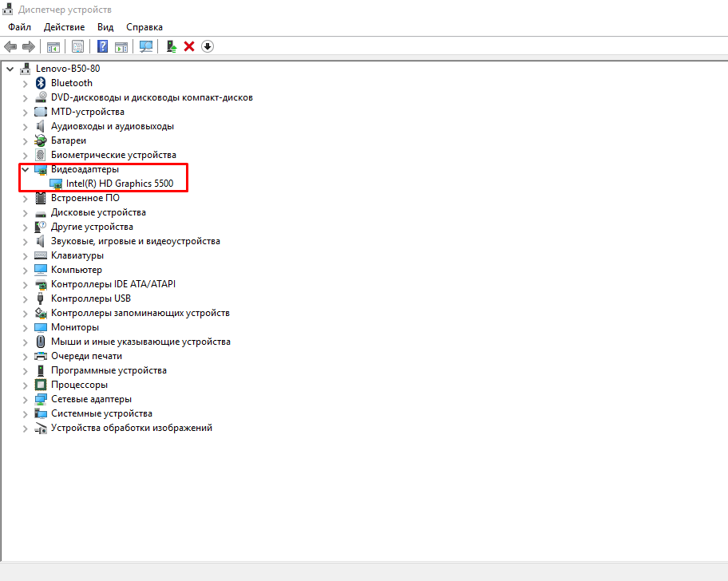Collapse the Видеоадаптеры category
The width and height of the screenshot is (728, 581).
pos(25,170)
